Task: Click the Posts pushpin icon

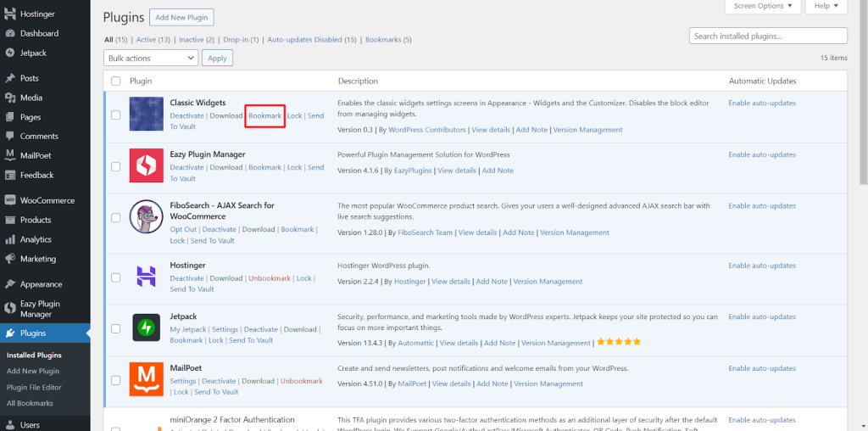Action: pos(9,78)
